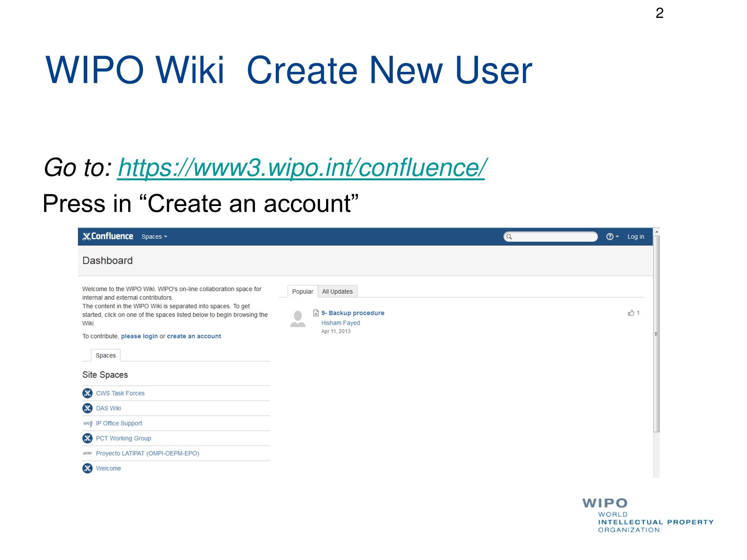Screen dimensions: 747x560
Task: Click the create an account link
Action: (x=194, y=336)
